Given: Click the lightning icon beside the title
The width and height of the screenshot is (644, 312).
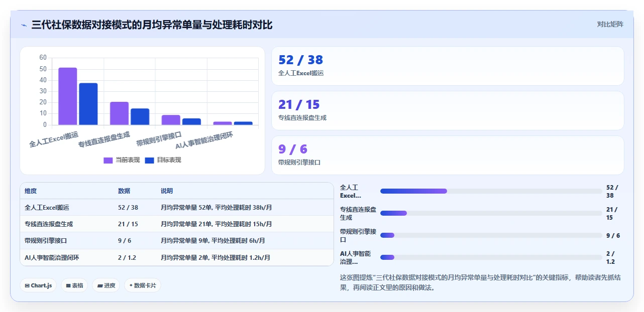Looking at the screenshot, I should coord(24,25).
